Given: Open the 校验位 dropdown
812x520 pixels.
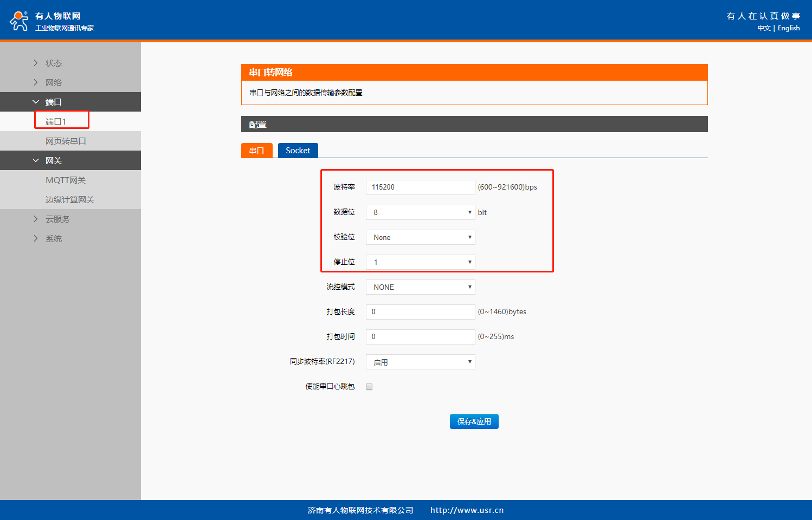Looking at the screenshot, I should tap(420, 237).
